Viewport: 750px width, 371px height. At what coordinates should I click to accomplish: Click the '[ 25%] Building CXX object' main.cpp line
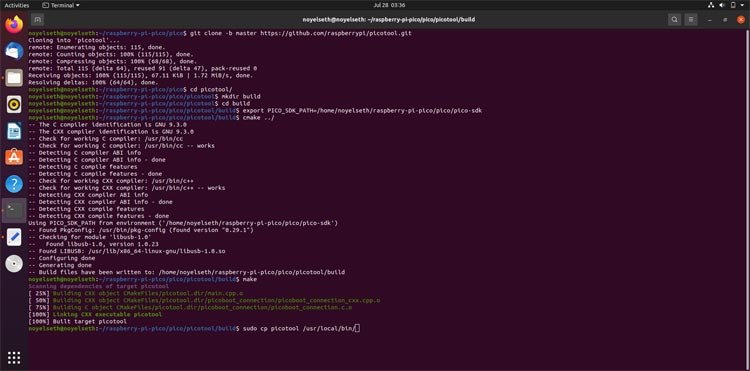tap(136, 293)
